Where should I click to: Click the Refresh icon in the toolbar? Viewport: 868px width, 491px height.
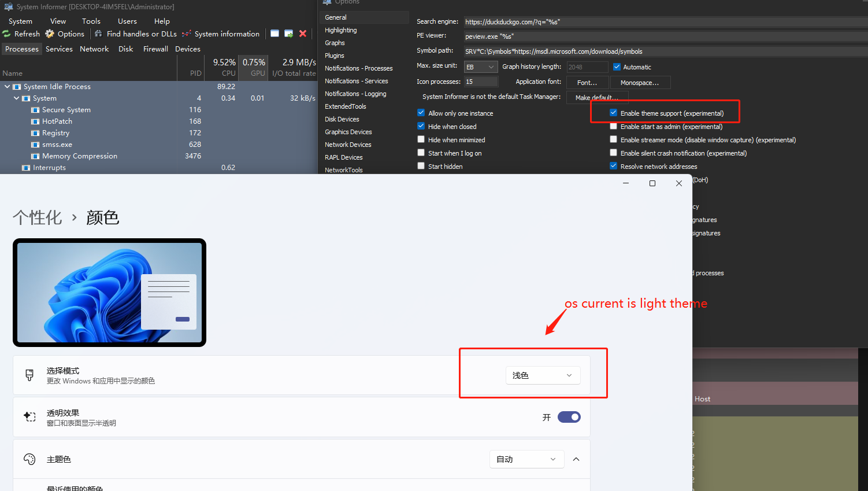click(x=6, y=34)
